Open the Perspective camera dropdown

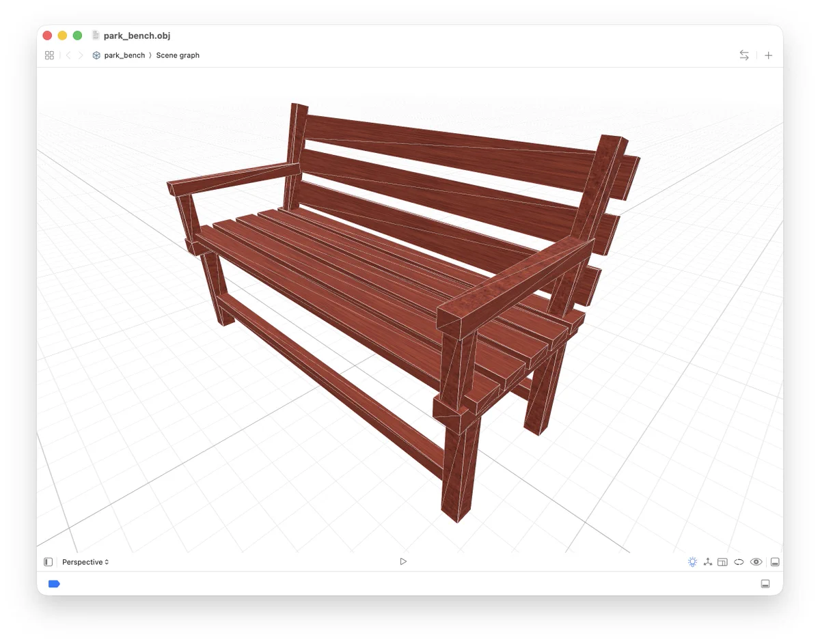click(85, 562)
